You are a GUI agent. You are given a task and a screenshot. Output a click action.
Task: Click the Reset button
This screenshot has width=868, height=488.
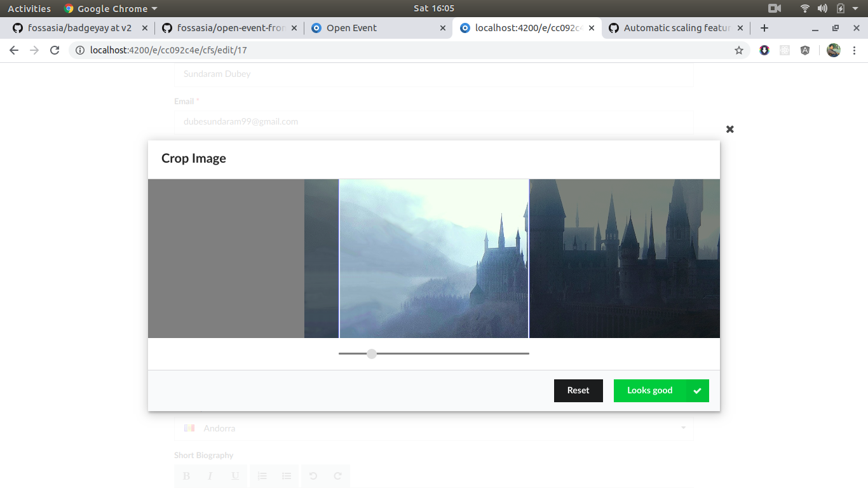pos(578,391)
